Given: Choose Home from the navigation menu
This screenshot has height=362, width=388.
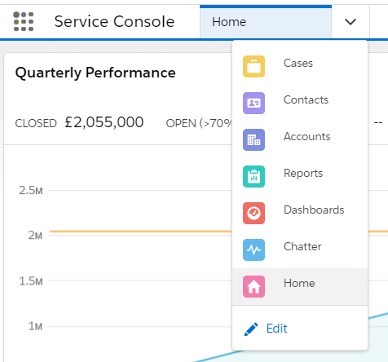Looking at the screenshot, I should point(300,286).
